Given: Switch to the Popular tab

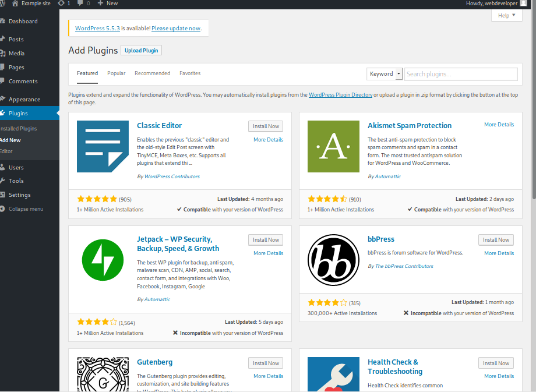Looking at the screenshot, I should (116, 73).
